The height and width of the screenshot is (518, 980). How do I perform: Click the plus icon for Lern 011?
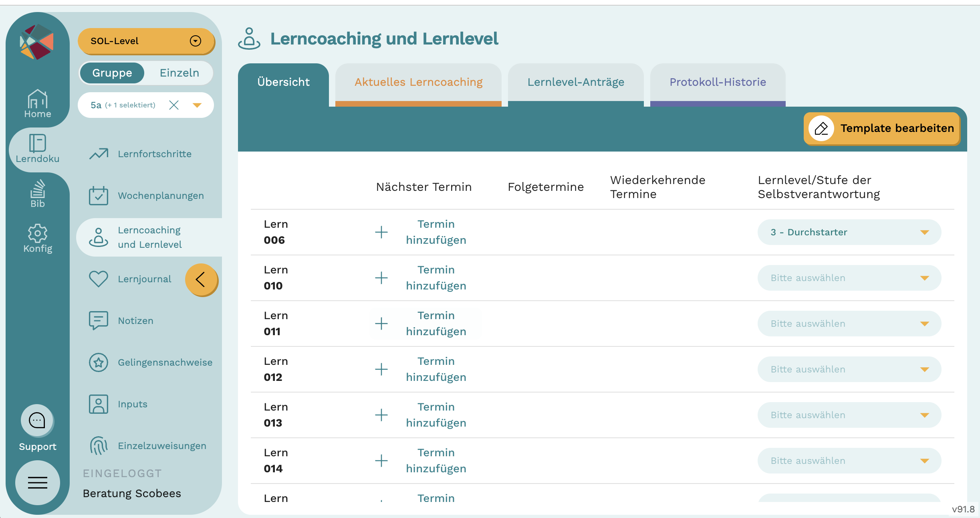[381, 324]
